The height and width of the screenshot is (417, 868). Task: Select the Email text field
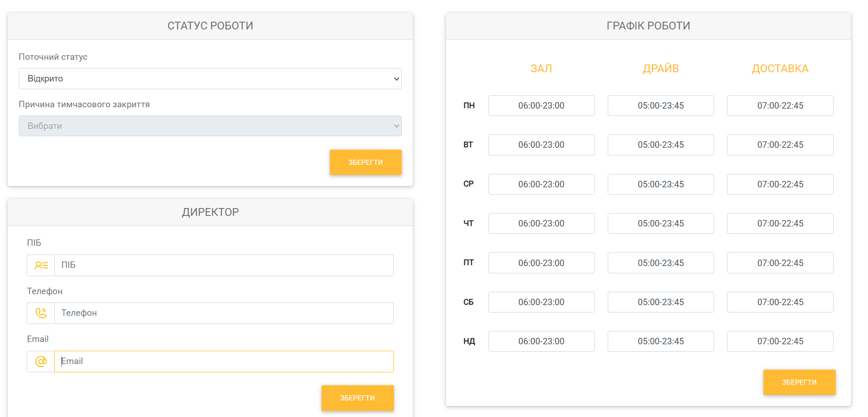[x=224, y=362]
